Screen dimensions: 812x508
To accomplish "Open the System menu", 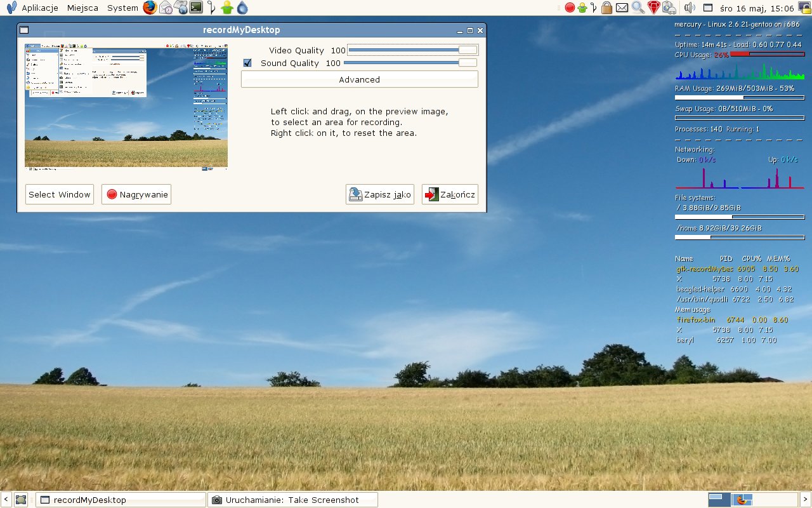I will click(x=122, y=8).
